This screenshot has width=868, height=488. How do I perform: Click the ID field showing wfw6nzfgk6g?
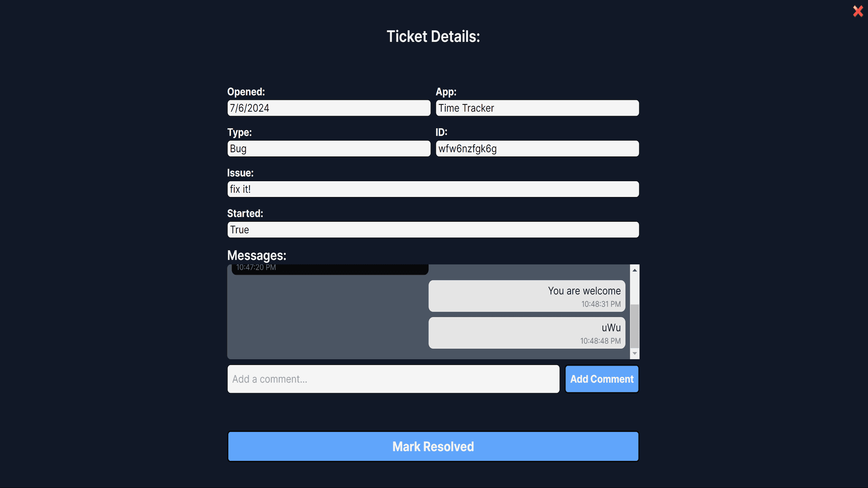[537, 148]
